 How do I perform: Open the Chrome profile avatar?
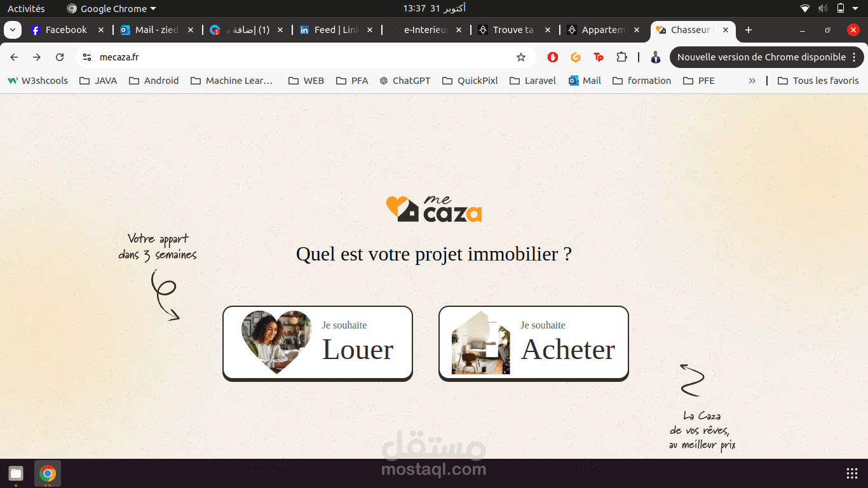pos(656,57)
